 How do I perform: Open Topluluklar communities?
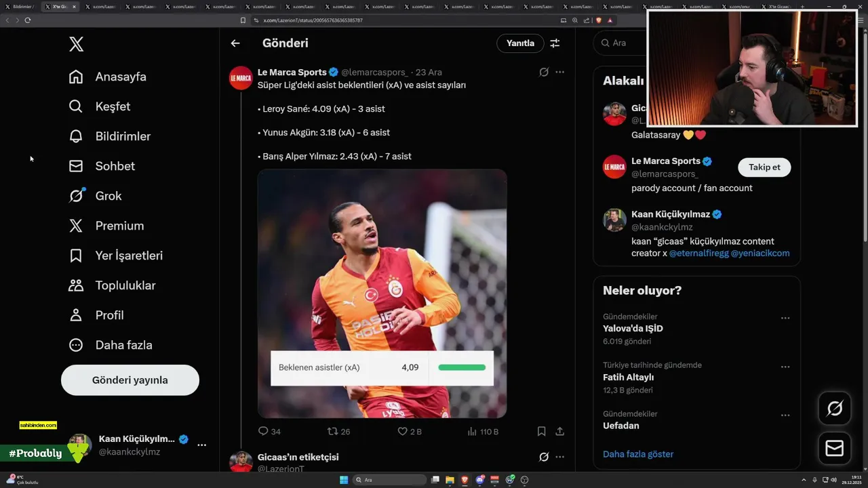tap(113, 285)
